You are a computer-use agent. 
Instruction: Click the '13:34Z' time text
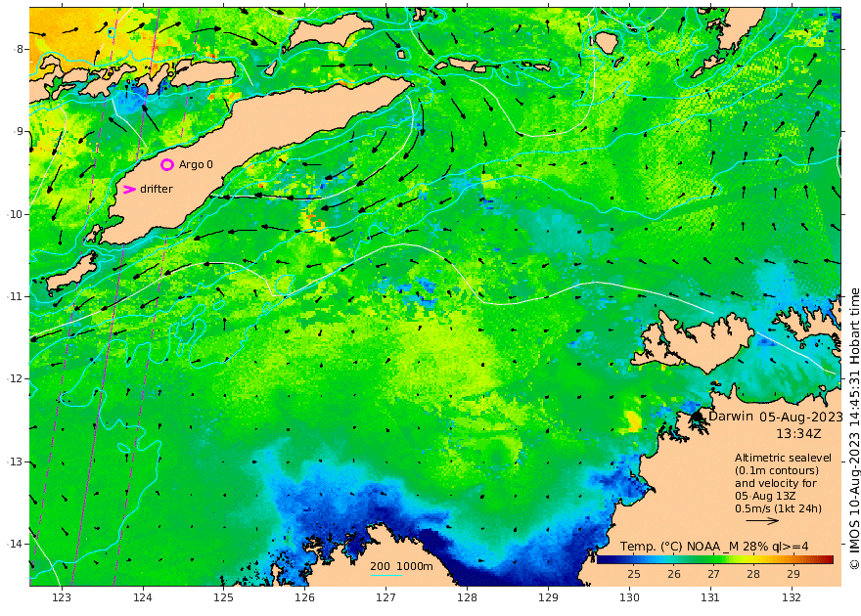coord(798,433)
